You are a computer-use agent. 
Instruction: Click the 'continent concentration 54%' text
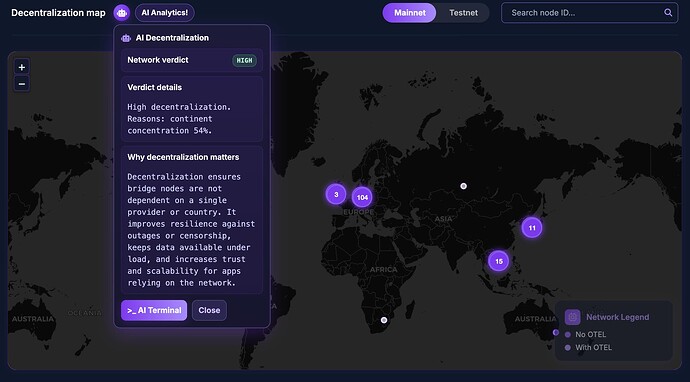pyautogui.click(x=170, y=125)
